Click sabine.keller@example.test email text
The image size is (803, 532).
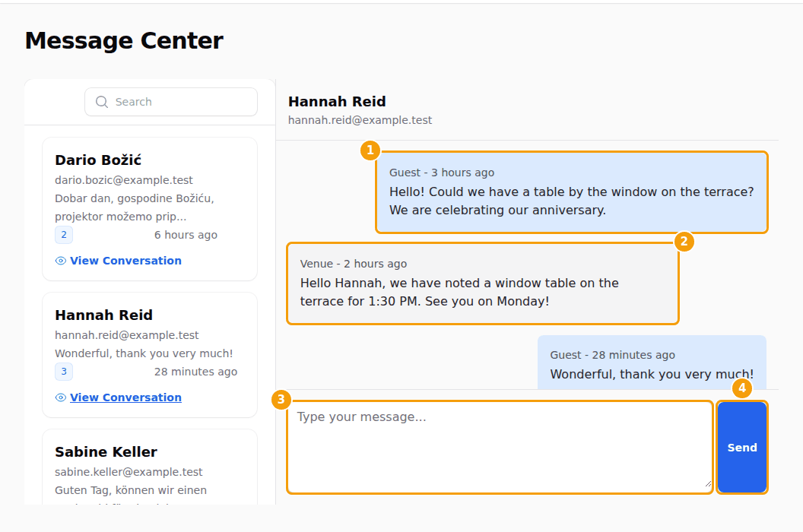click(129, 472)
